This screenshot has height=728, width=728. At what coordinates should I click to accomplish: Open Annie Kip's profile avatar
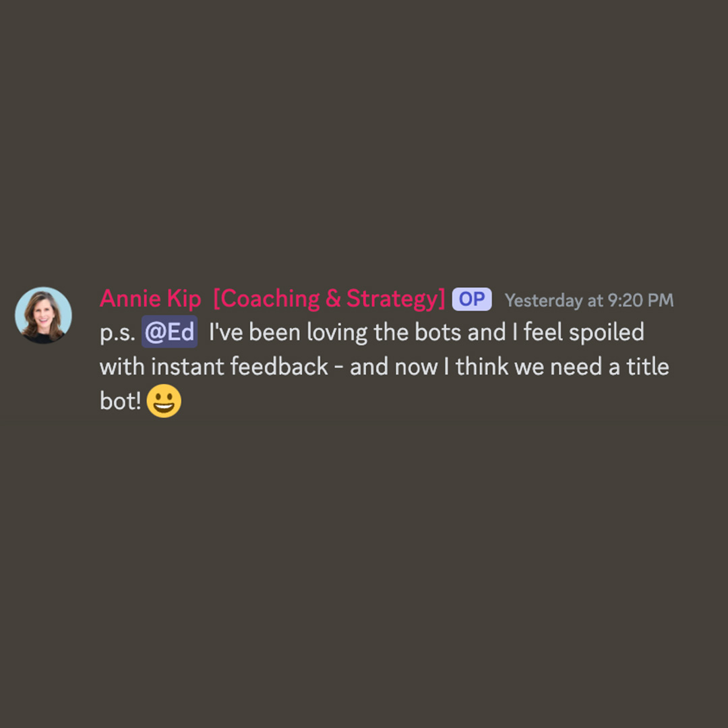tap(43, 315)
